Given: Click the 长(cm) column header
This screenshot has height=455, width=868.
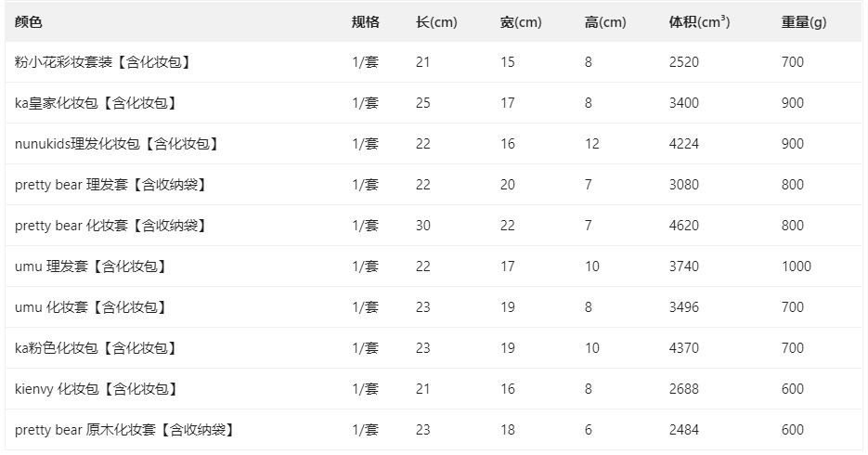Looking at the screenshot, I should (x=436, y=22).
